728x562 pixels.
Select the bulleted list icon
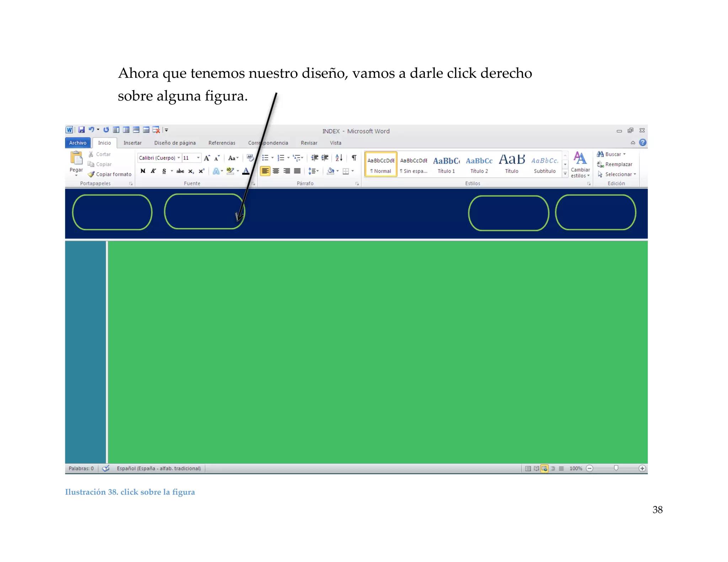[265, 158]
